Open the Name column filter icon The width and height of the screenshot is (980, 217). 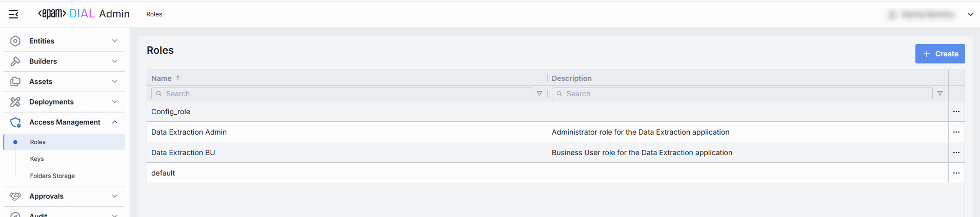click(x=539, y=94)
